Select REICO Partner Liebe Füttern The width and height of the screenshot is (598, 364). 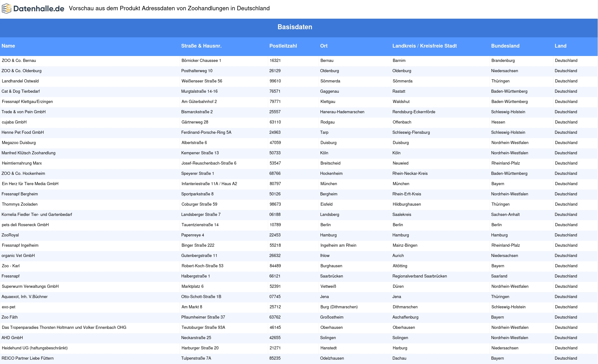point(27,358)
